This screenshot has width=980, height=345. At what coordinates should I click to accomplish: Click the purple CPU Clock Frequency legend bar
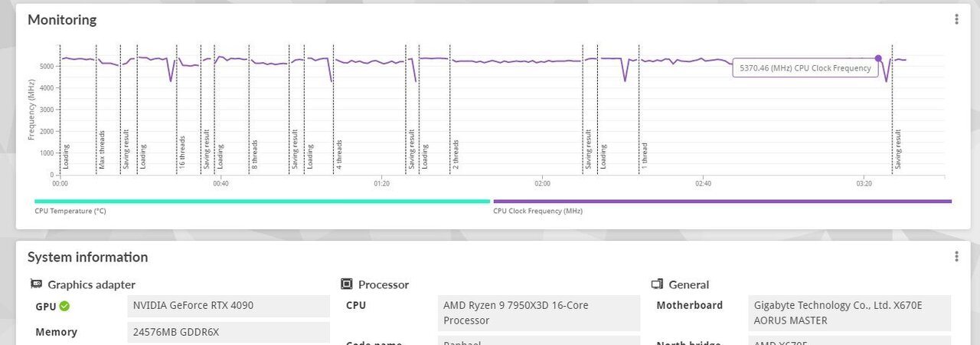click(x=722, y=202)
